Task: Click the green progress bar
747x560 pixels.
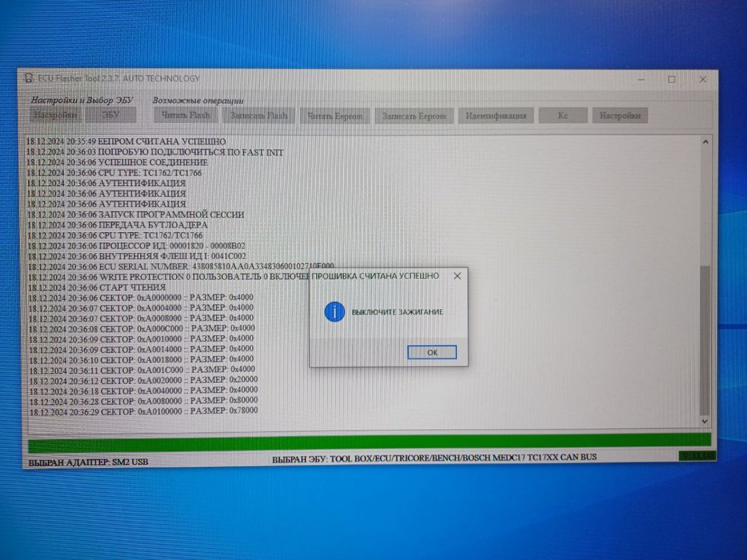Action: 367,443
